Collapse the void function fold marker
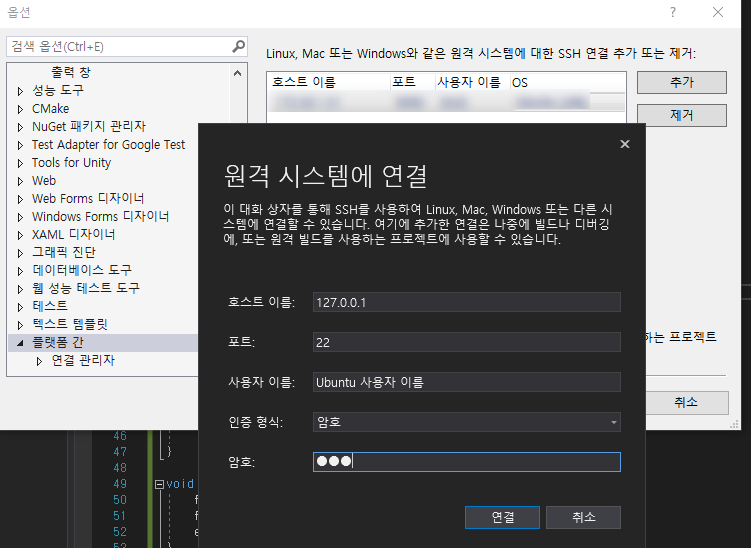 (x=159, y=484)
